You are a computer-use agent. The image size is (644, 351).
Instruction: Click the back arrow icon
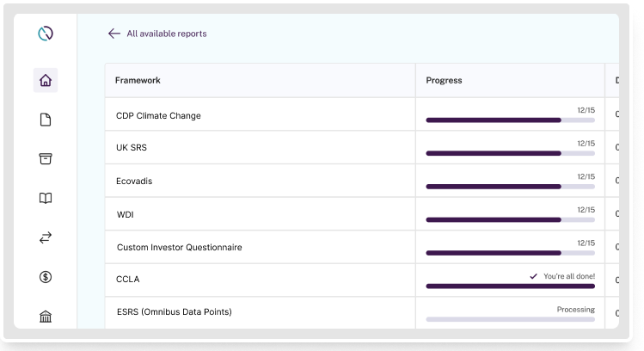pos(114,34)
